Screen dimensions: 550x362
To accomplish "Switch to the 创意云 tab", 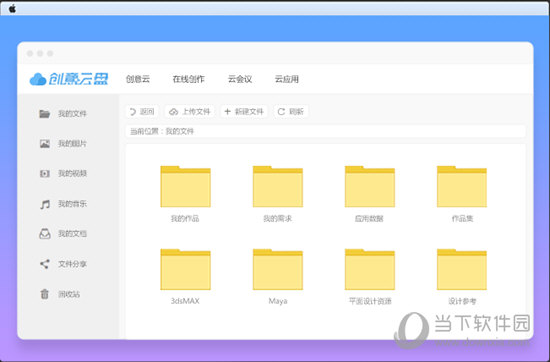I will point(138,79).
